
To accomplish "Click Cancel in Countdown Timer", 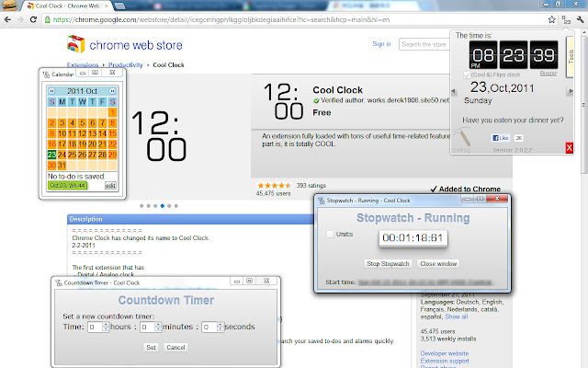I will (175, 348).
